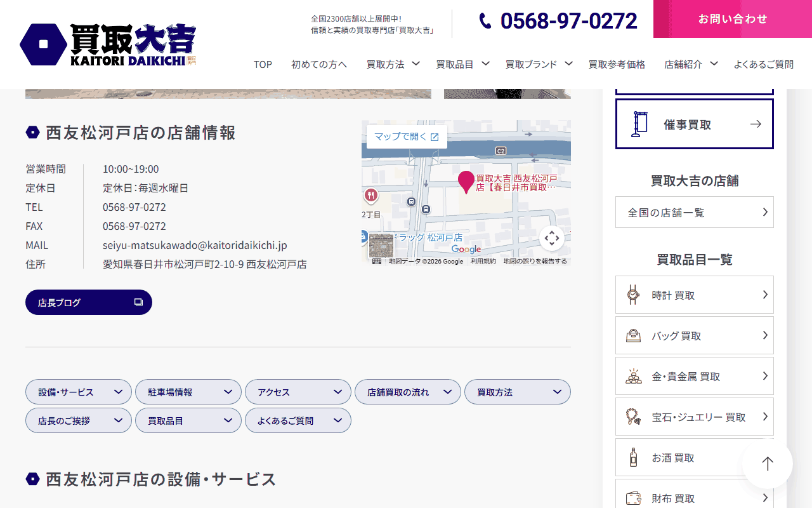The height and width of the screenshot is (508, 812).
Task: Click the store email address
Action: (x=195, y=245)
